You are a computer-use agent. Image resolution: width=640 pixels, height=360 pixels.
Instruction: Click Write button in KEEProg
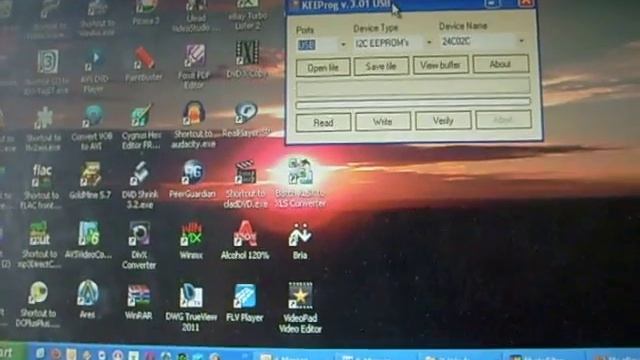pyautogui.click(x=382, y=121)
